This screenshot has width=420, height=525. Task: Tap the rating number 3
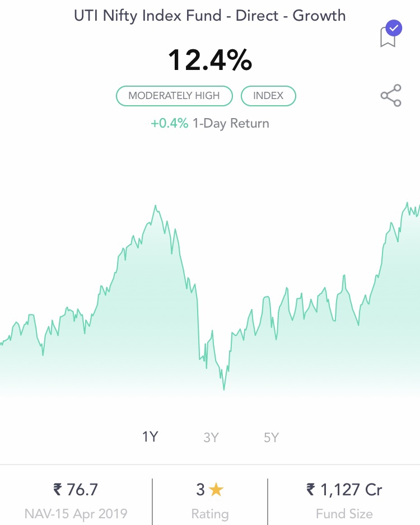click(x=200, y=490)
